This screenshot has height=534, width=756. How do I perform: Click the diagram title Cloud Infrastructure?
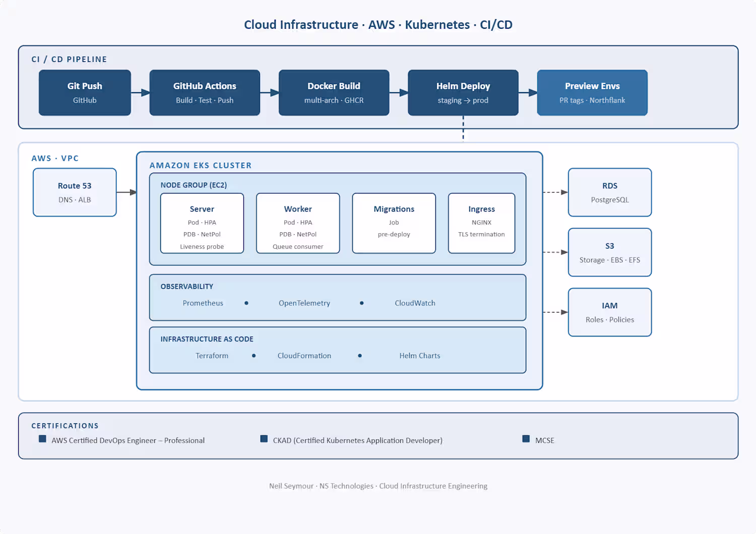click(379, 25)
